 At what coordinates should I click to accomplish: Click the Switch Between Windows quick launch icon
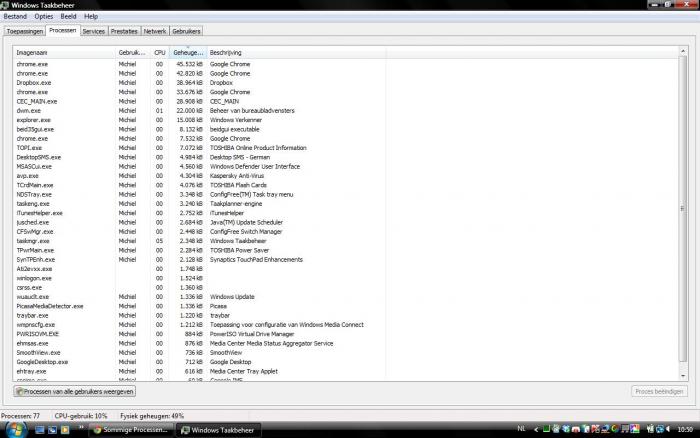[53, 430]
